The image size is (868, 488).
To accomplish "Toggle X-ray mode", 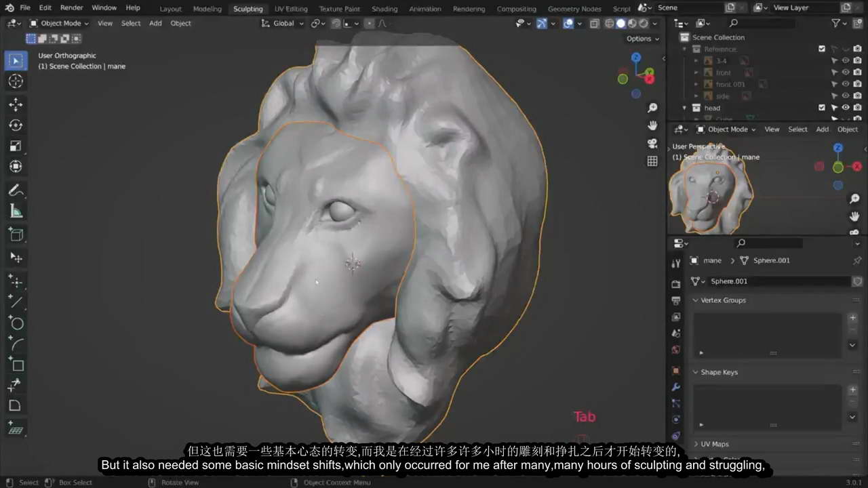I will point(595,23).
